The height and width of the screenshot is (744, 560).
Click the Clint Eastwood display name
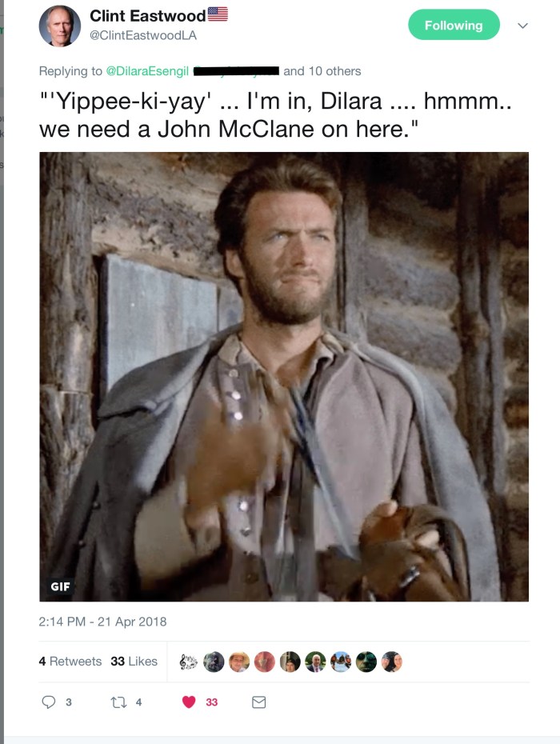pyautogui.click(x=147, y=16)
